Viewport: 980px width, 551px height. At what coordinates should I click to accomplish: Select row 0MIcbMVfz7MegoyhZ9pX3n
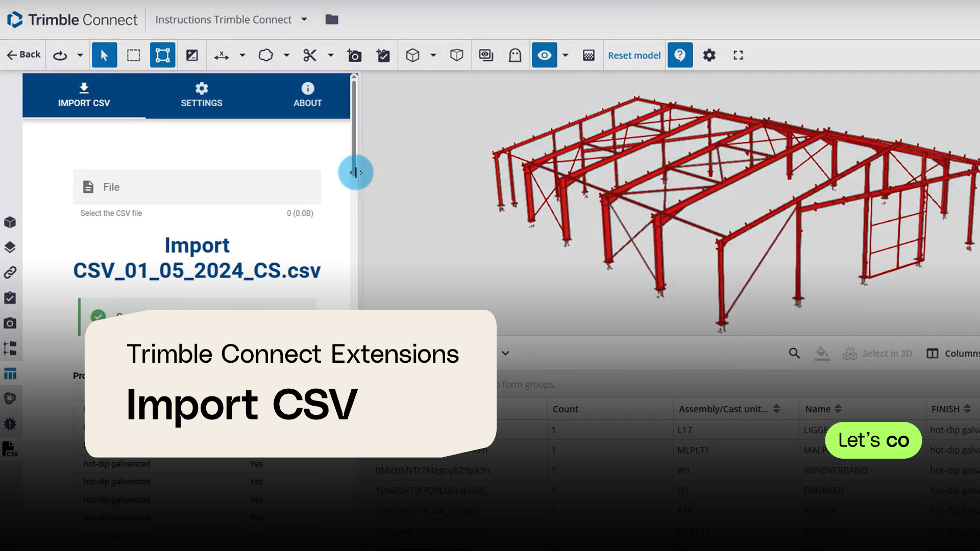tap(432, 470)
